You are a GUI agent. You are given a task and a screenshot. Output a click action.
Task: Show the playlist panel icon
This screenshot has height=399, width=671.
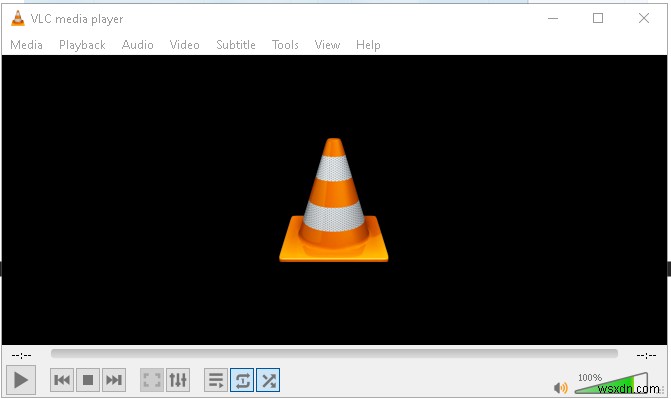point(216,380)
